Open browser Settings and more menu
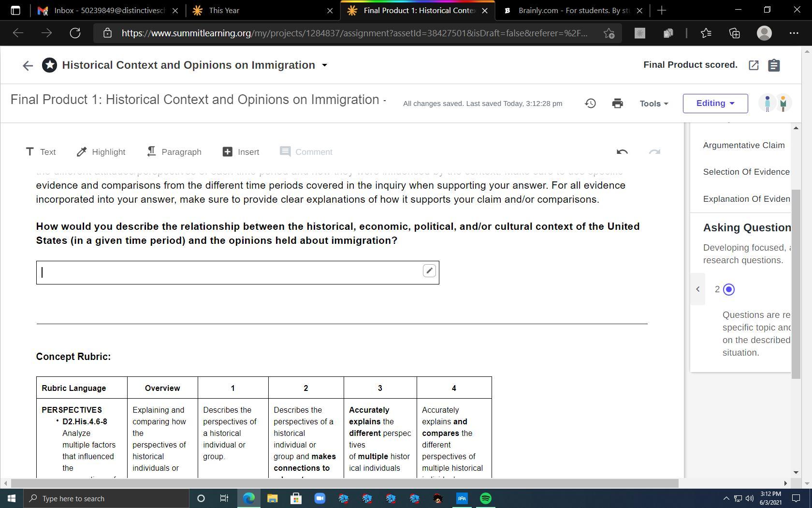Screen dimensions: 812x508 tap(794, 33)
